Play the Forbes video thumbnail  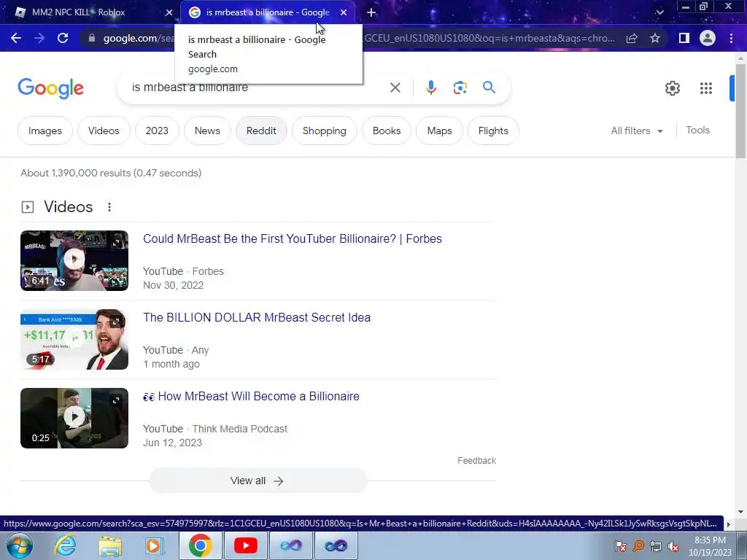point(74,260)
